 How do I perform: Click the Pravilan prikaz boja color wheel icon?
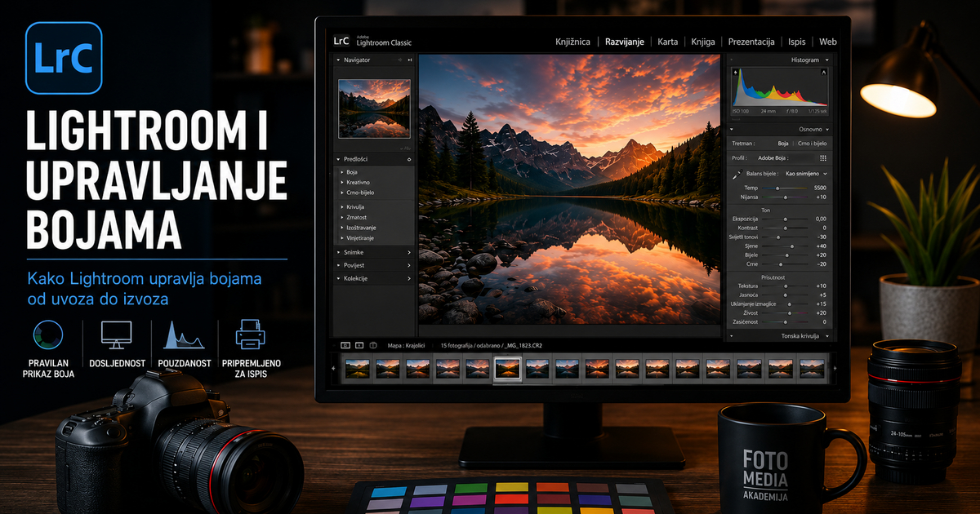pos(48,336)
